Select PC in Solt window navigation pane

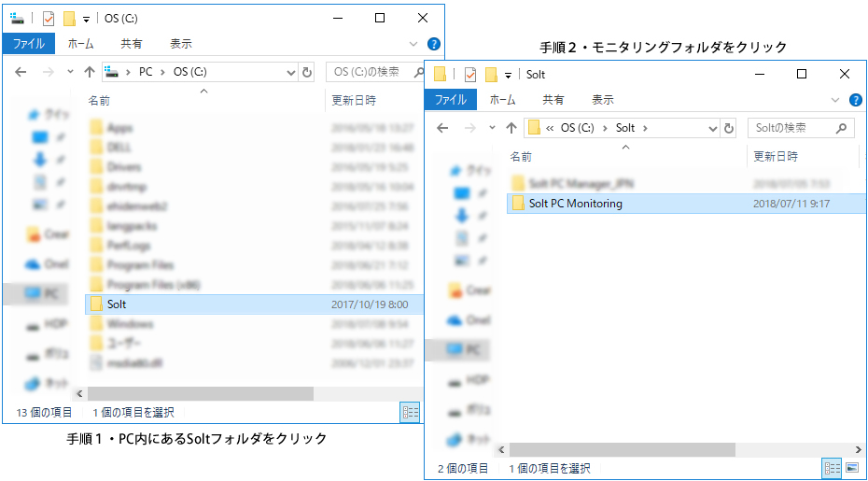pyautogui.click(x=465, y=349)
